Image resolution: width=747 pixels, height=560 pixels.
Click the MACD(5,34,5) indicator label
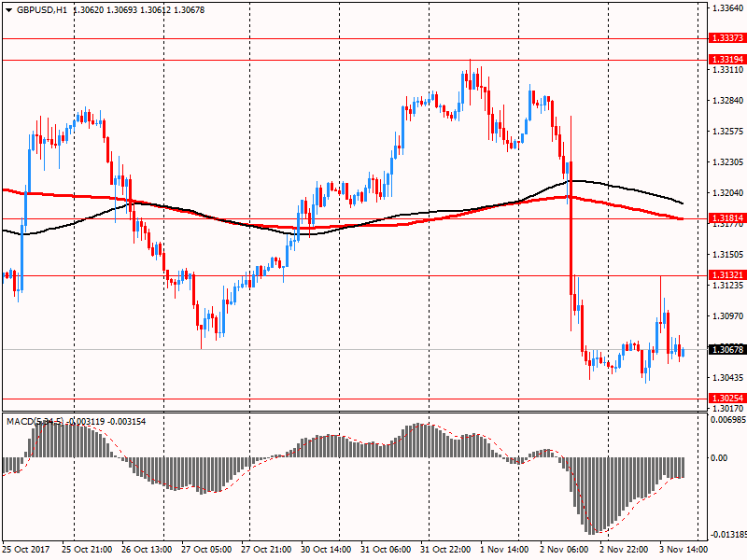(x=35, y=422)
